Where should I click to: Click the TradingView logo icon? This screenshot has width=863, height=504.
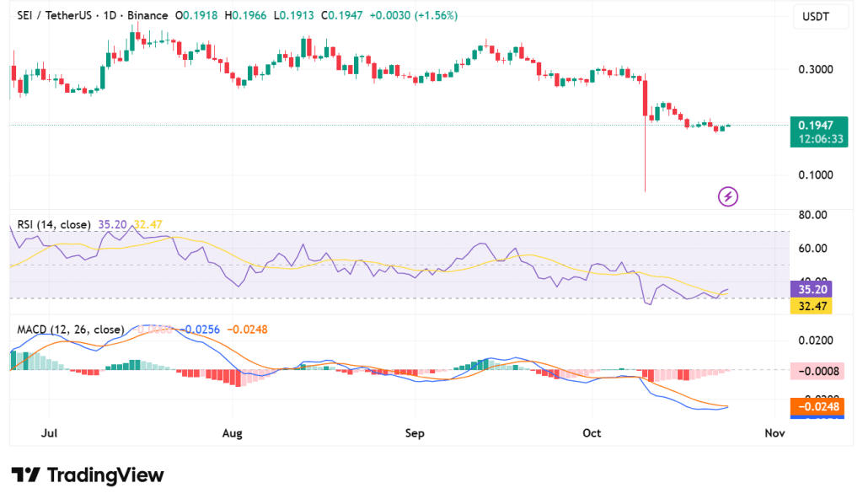point(26,475)
